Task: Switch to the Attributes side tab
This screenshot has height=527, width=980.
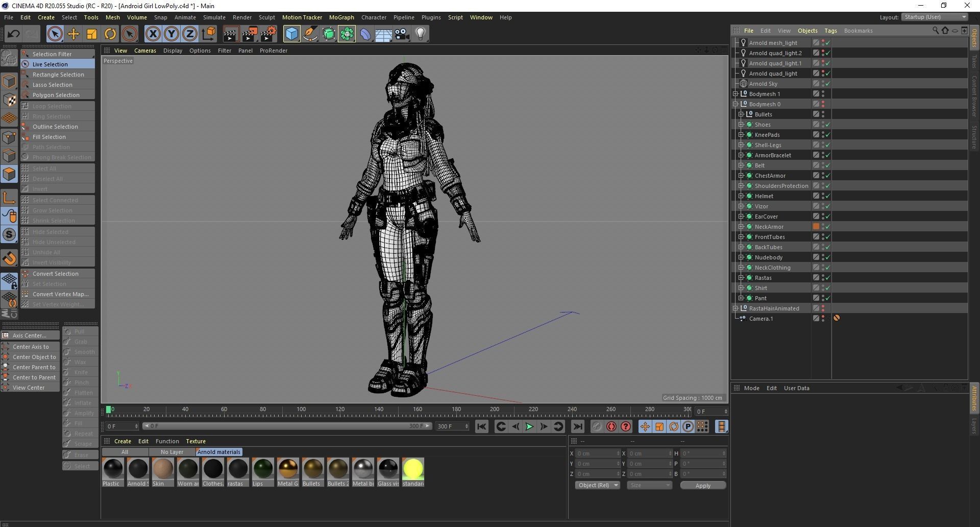Action: pos(974,399)
